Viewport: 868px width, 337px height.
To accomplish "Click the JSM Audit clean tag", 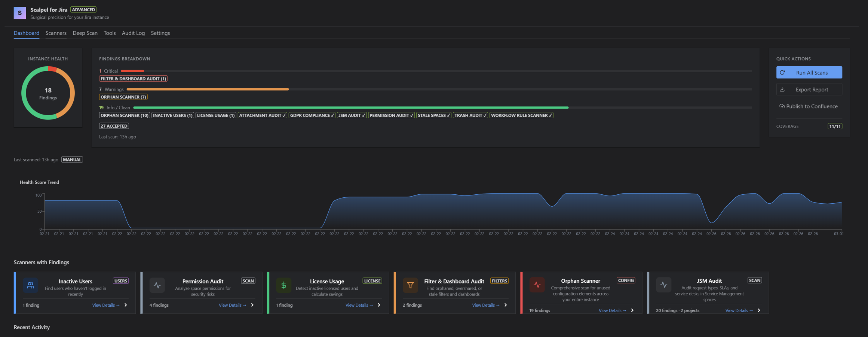I will [x=352, y=115].
